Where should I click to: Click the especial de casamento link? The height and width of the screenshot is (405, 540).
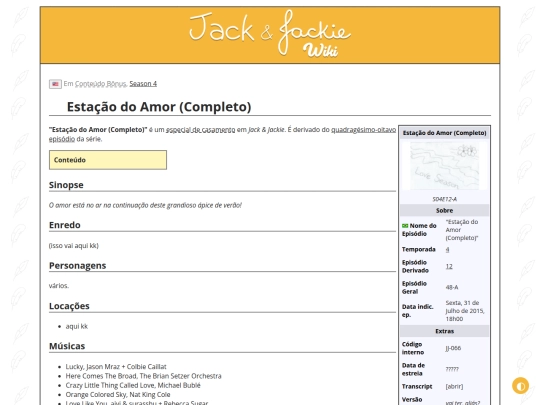[200, 129]
